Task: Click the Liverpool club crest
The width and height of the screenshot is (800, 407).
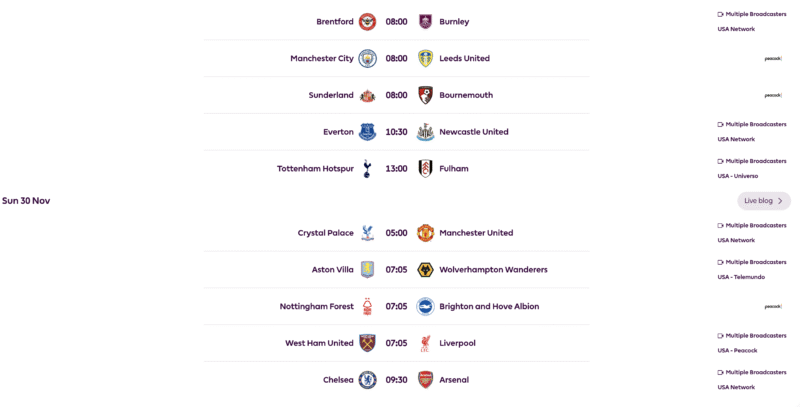Action: pyautogui.click(x=426, y=343)
